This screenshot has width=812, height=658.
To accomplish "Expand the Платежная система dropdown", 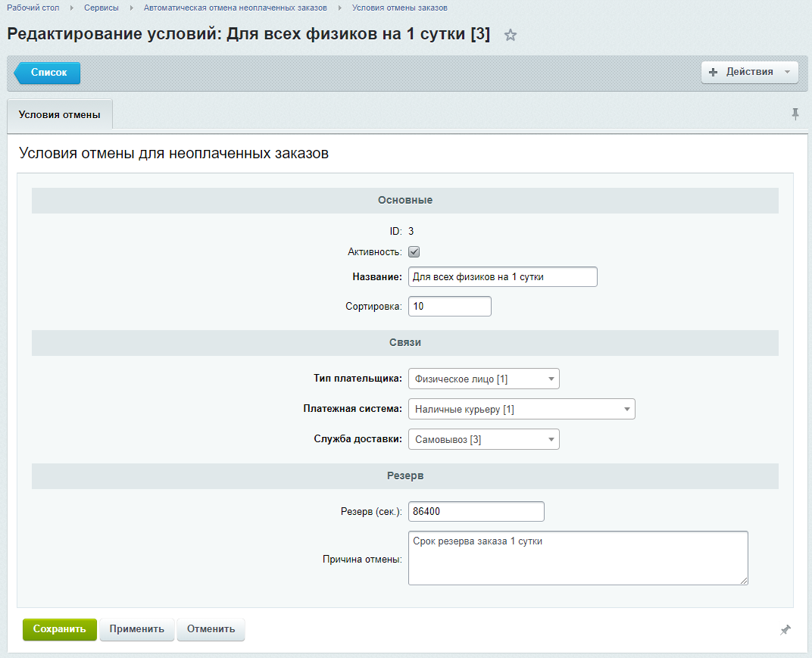I will [x=521, y=410].
